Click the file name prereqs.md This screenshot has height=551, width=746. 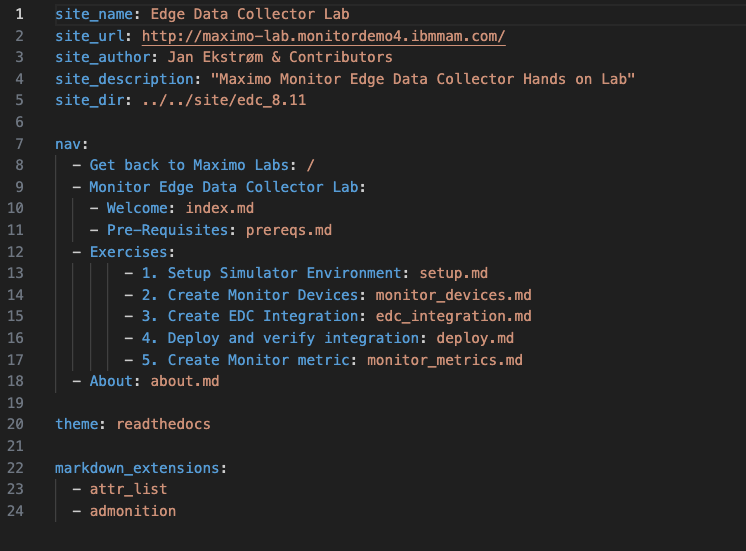coord(289,230)
